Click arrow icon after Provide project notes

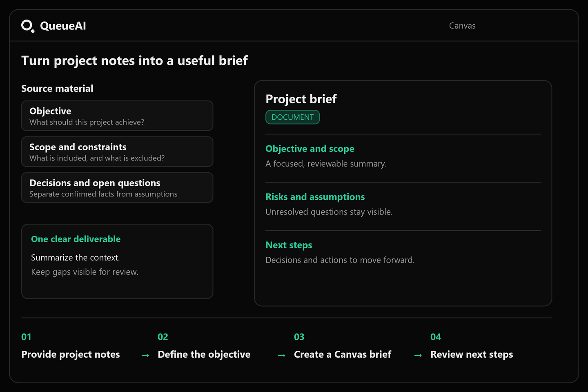point(145,356)
